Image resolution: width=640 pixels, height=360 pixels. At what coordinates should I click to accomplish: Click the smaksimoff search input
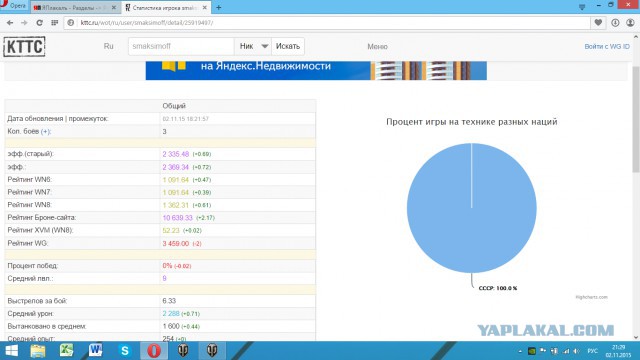181,46
